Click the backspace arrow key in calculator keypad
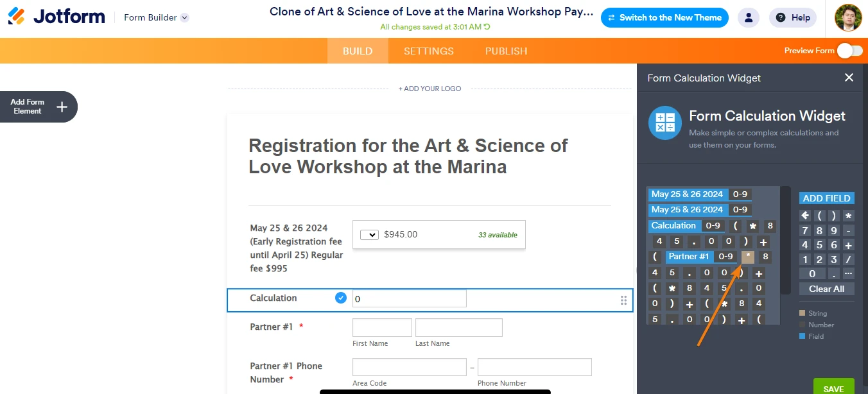Viewport: 868px width, 394px height. tap(805, 216)
